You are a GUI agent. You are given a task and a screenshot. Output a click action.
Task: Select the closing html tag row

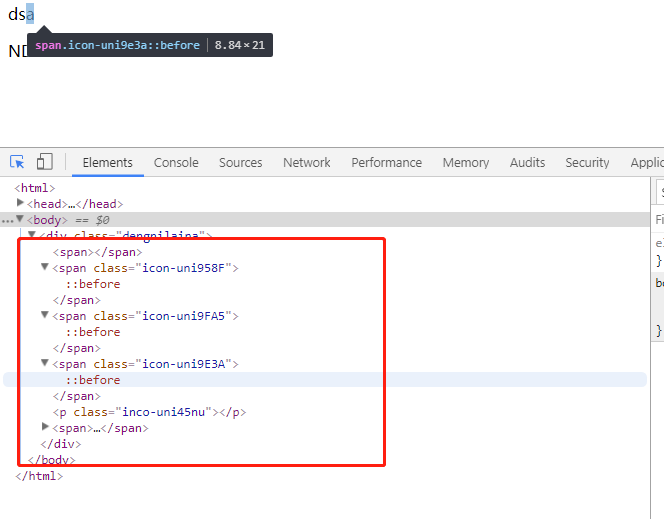tap(39, 476)
